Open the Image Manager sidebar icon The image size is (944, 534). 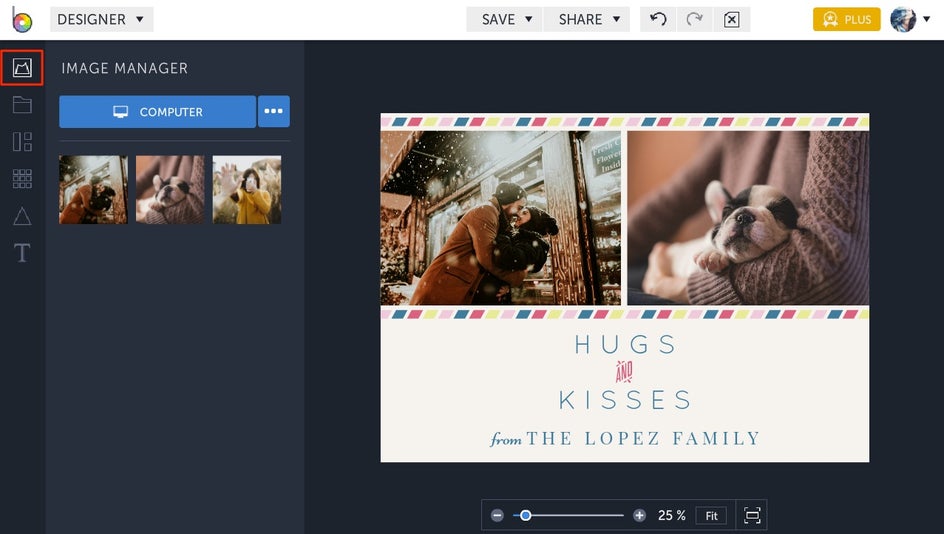22,67
